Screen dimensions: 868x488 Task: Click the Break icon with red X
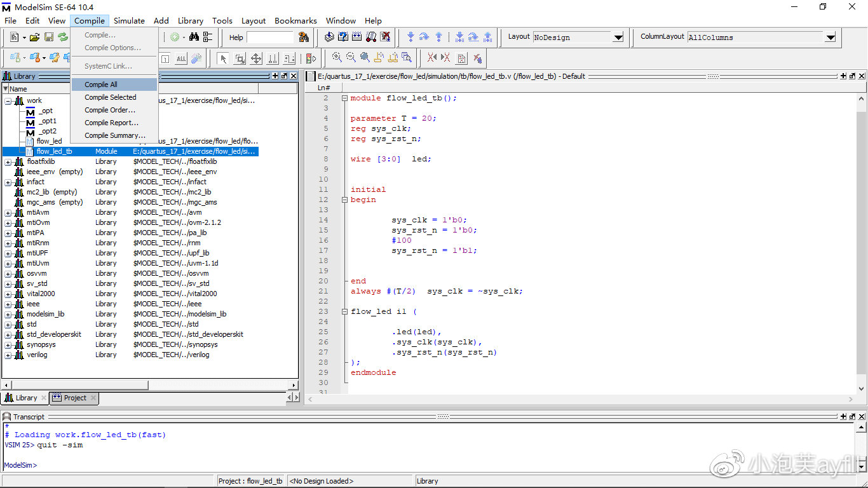385,37
